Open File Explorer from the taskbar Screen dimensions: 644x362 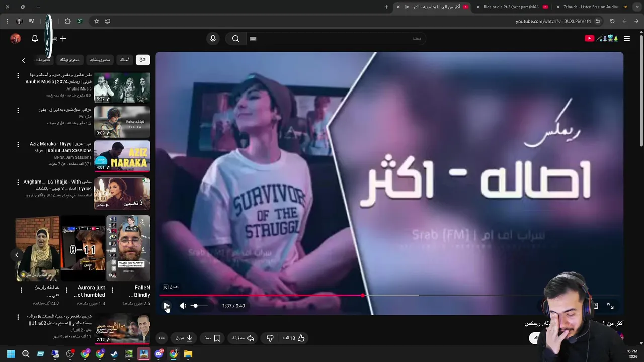(x=188, y=354)
